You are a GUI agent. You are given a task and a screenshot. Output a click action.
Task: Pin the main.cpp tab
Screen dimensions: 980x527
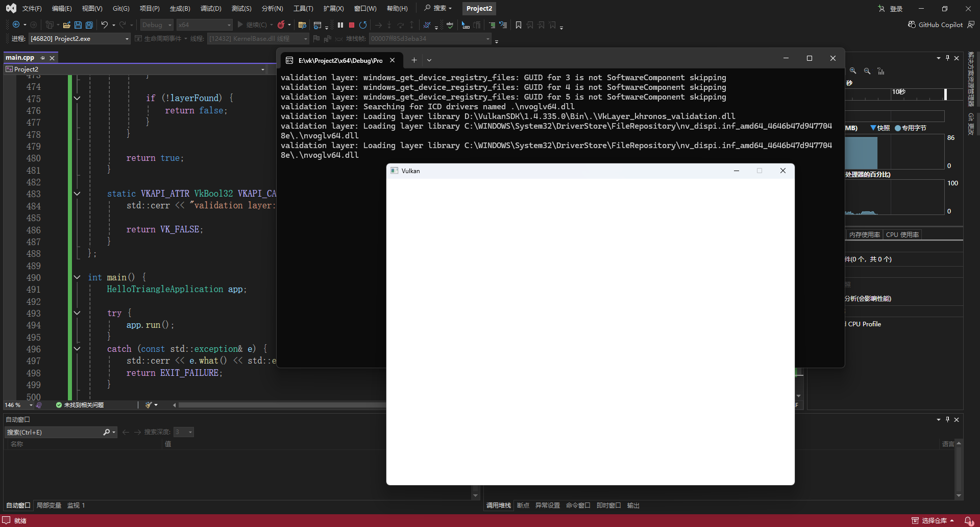43,58
